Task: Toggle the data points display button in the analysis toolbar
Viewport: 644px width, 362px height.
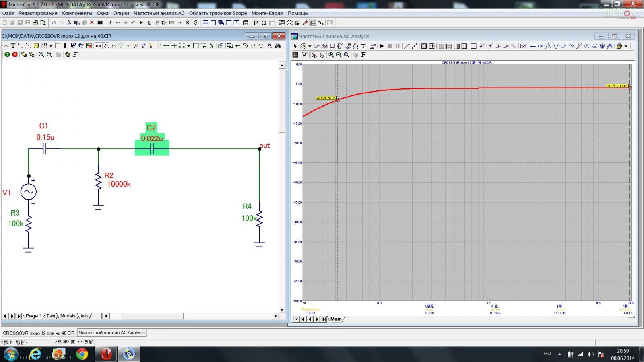Action: click(414, 46)
